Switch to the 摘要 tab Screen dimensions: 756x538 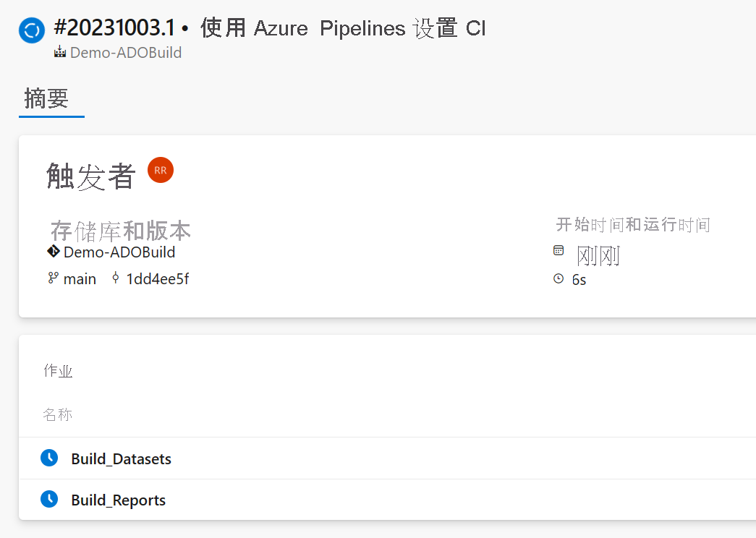[47, 99]
